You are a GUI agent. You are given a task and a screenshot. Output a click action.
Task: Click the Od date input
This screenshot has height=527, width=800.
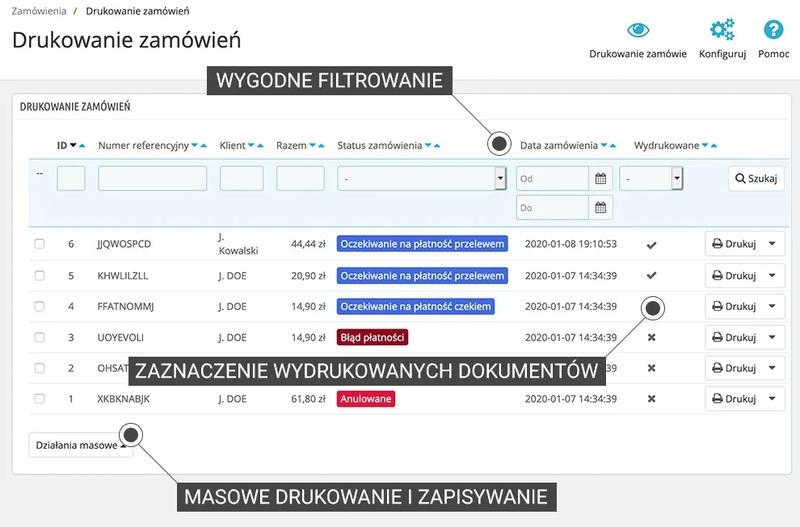[x=553, y=179]
